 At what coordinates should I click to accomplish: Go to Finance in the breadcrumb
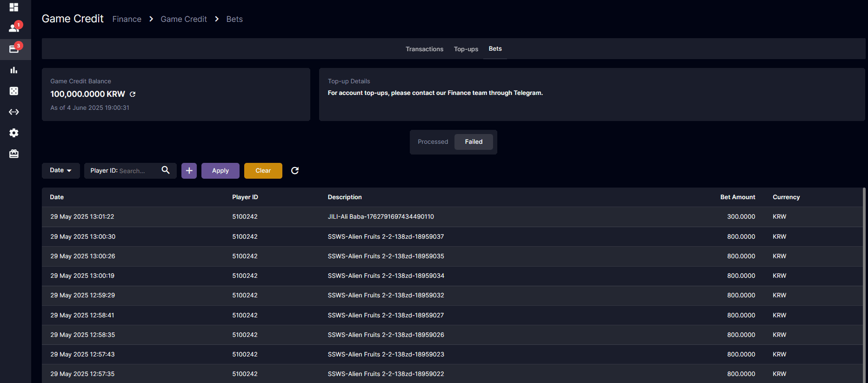tap(127, 19)
